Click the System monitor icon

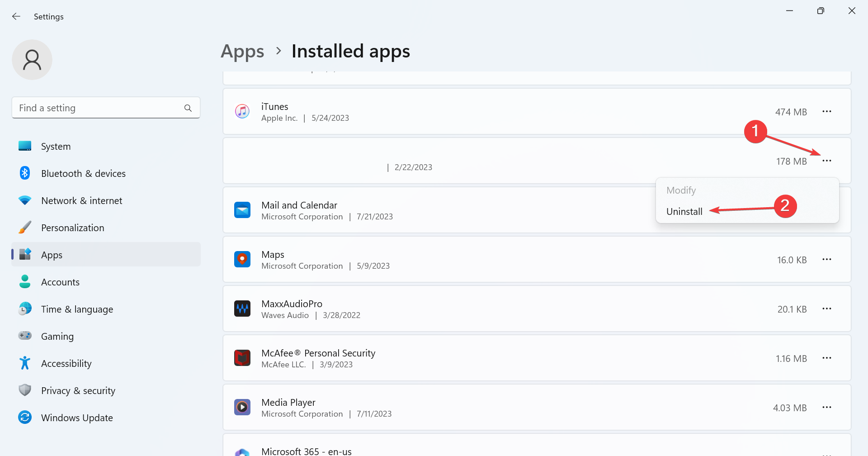click(x=25, y=146)
